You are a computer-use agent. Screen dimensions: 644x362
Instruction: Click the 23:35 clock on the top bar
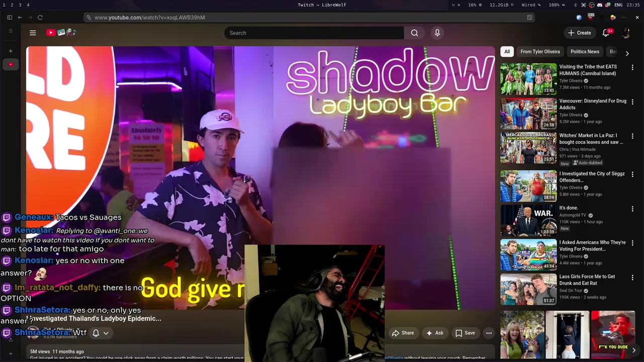(x=633, y=5)
